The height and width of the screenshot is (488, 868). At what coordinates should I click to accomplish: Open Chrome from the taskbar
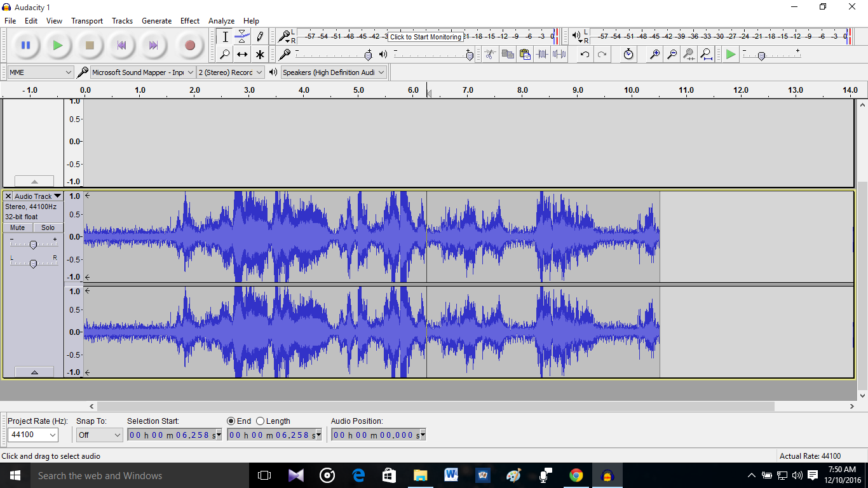click(576, 475)
